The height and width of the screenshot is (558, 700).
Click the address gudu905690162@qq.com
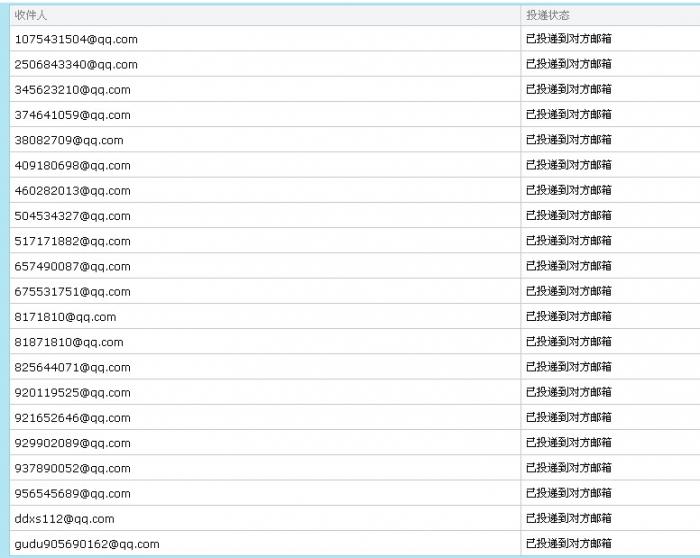coord(87,544)
